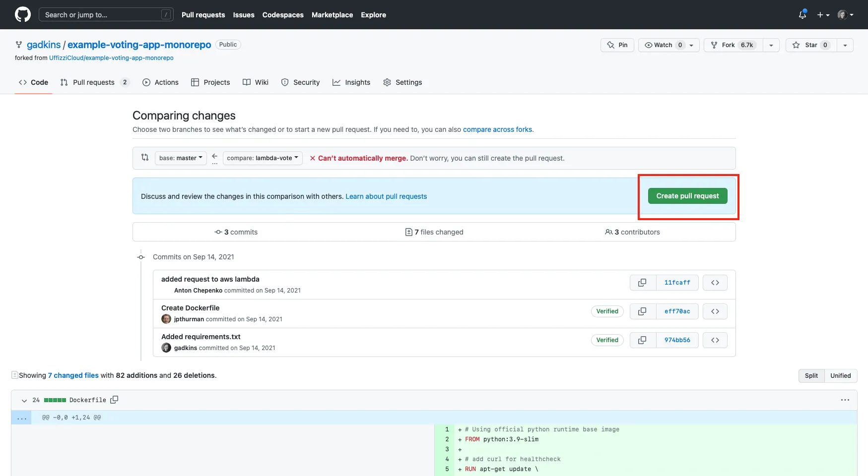Copy the Dockerfile file path
The height and width of the screenshot is (476, 868).
pos(114,400)
